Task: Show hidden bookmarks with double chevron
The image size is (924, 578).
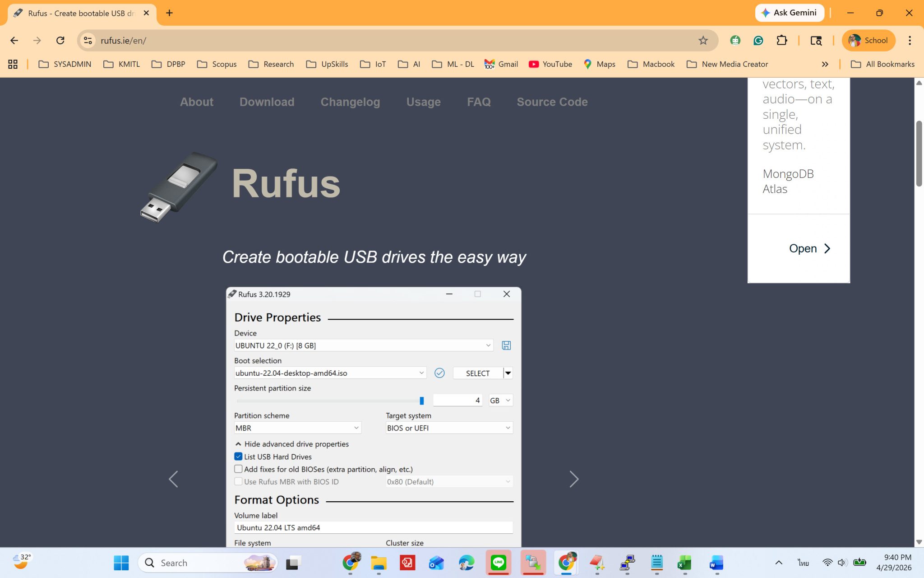Action: [825, 64]
